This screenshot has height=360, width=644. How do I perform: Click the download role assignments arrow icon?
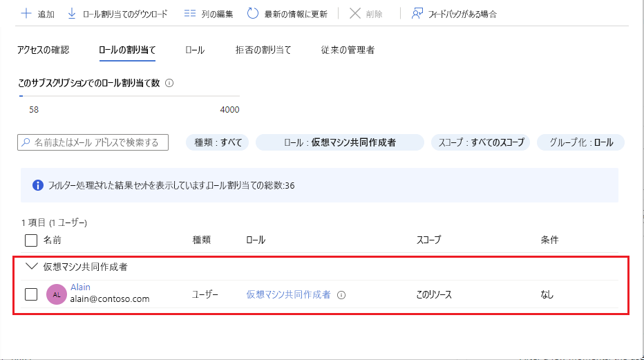72,13
